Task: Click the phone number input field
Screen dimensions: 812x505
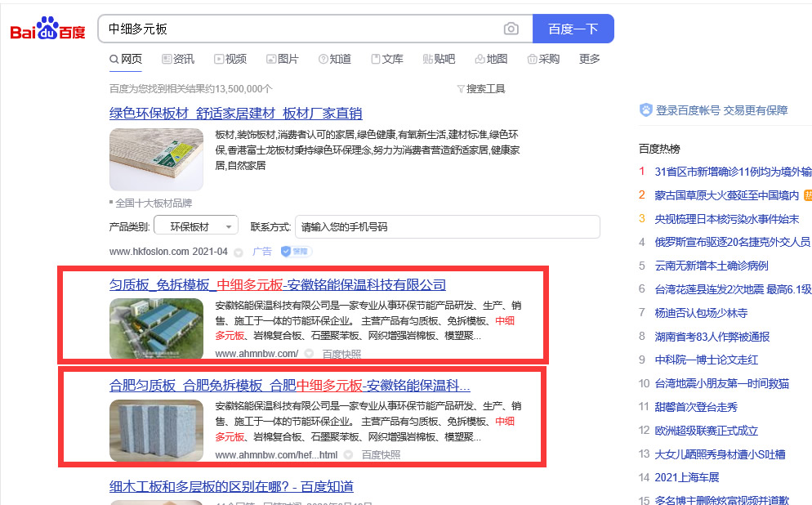Action: 447,226
